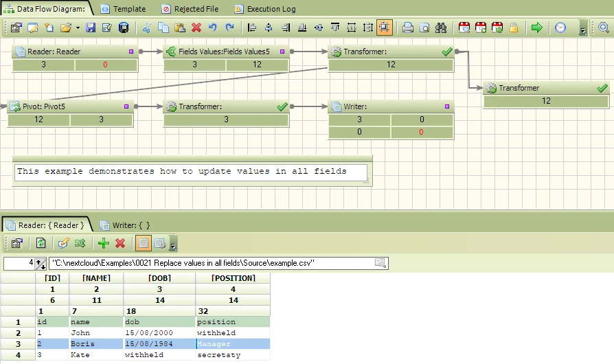Refresh data with the green arrows page icon
The height and width of the screenshot is (364, 614).
[x=41, y=243]
